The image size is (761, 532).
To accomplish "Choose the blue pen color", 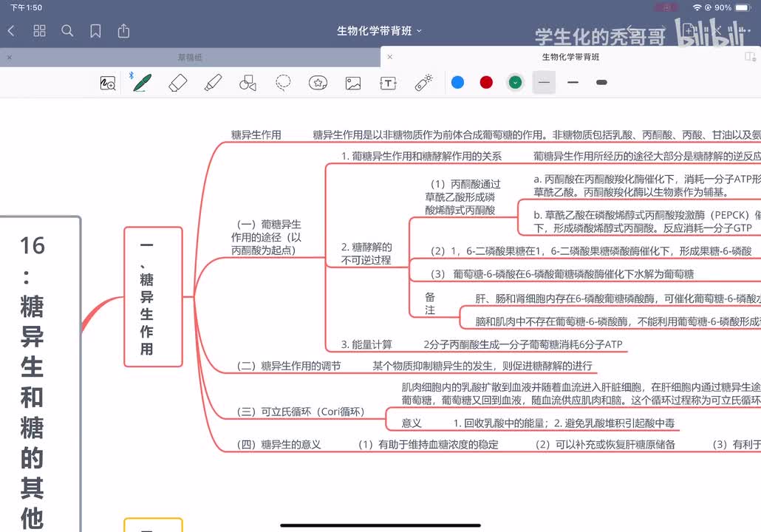I will click(x=457, y=83).
